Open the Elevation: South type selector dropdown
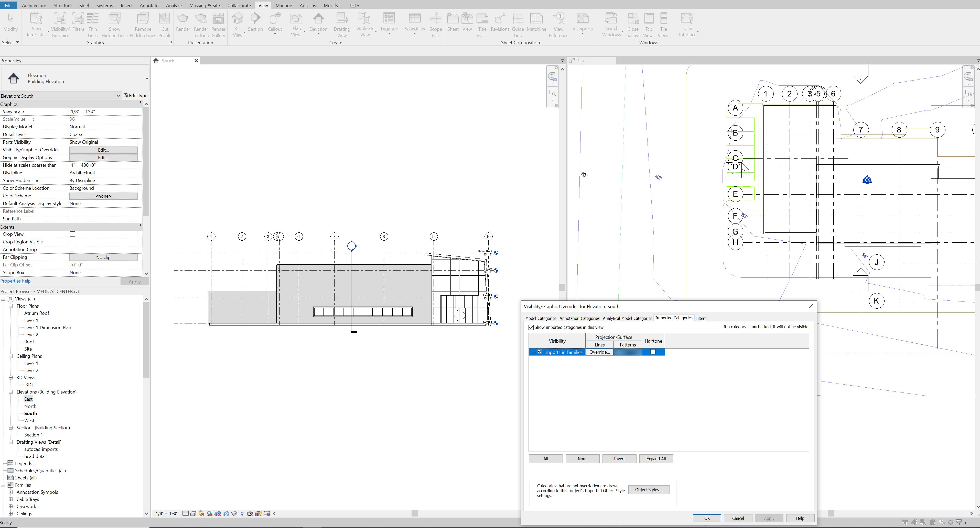The height and width of the screenshot is (528, 980). (118, 96)
